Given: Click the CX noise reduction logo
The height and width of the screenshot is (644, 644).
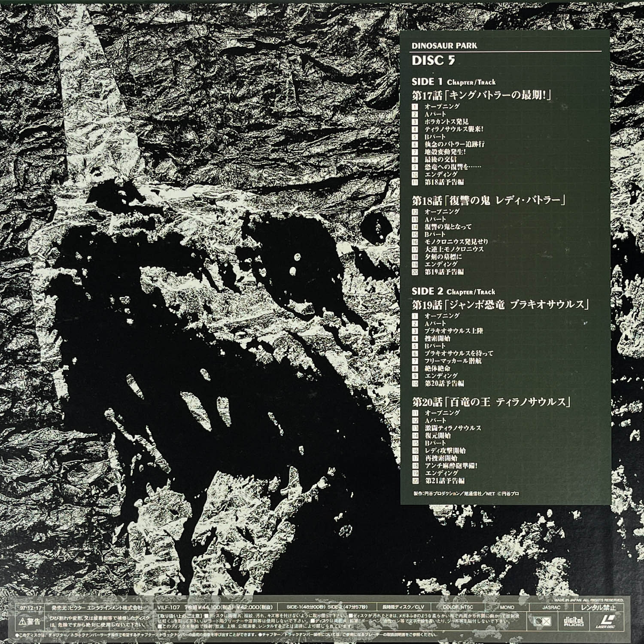Looking at the screenshot, I should coord(541,621).
